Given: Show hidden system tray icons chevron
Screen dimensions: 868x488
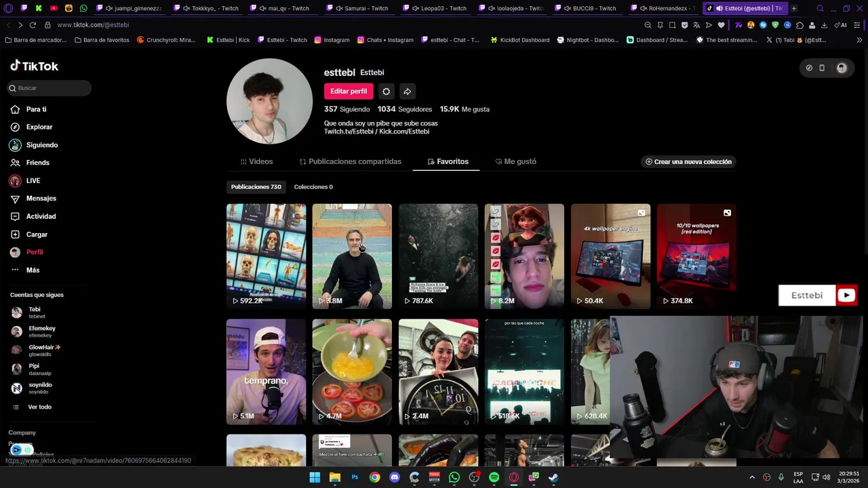Looking at the screenshot, I should (x=751, y=477).
